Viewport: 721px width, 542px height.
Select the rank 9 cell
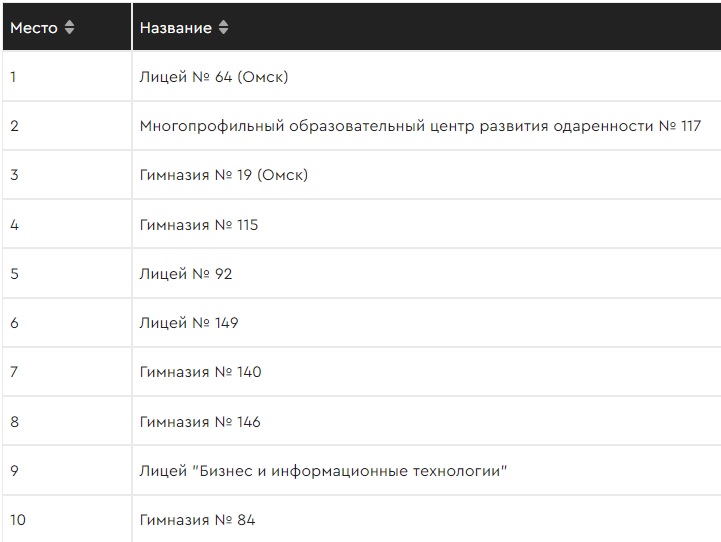14,471
